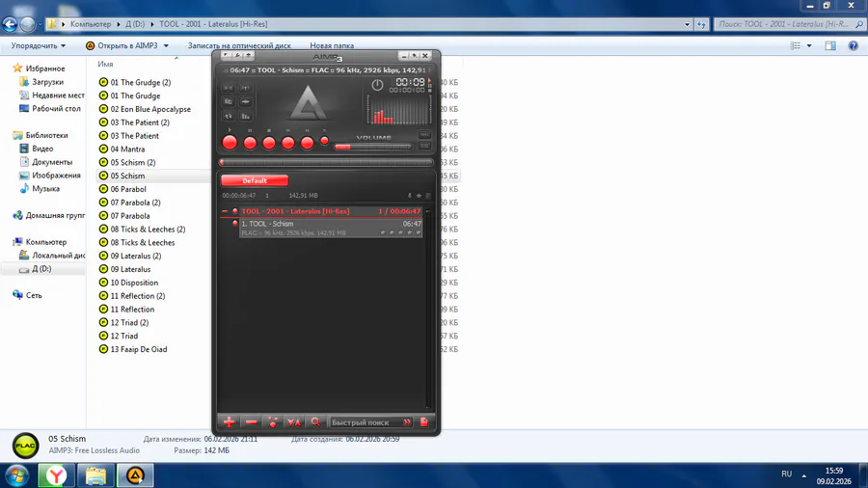Select track 1. TOOL - Schism in playlist
868x488 pixels.
point(331,228)
